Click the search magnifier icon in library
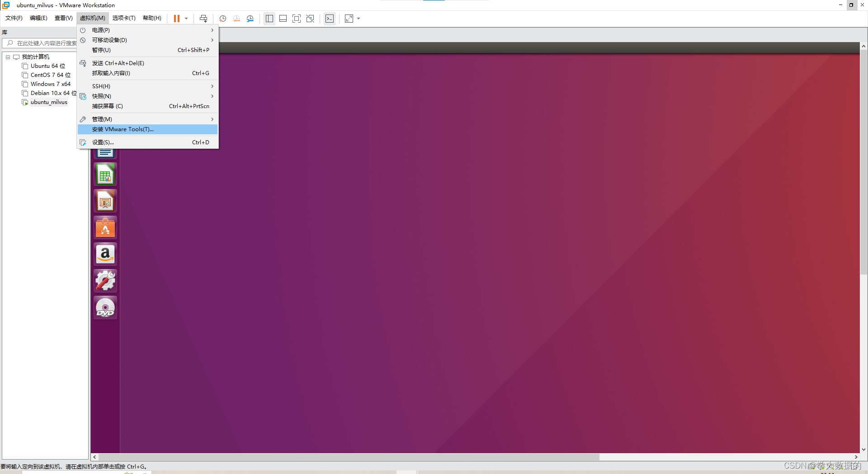868x474 pixels. pos(10,43)
